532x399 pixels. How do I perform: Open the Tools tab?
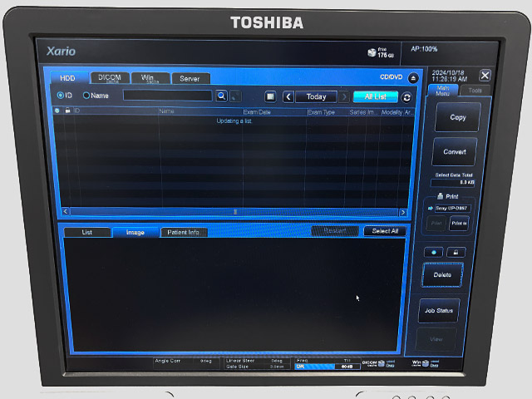pos(475,91)
